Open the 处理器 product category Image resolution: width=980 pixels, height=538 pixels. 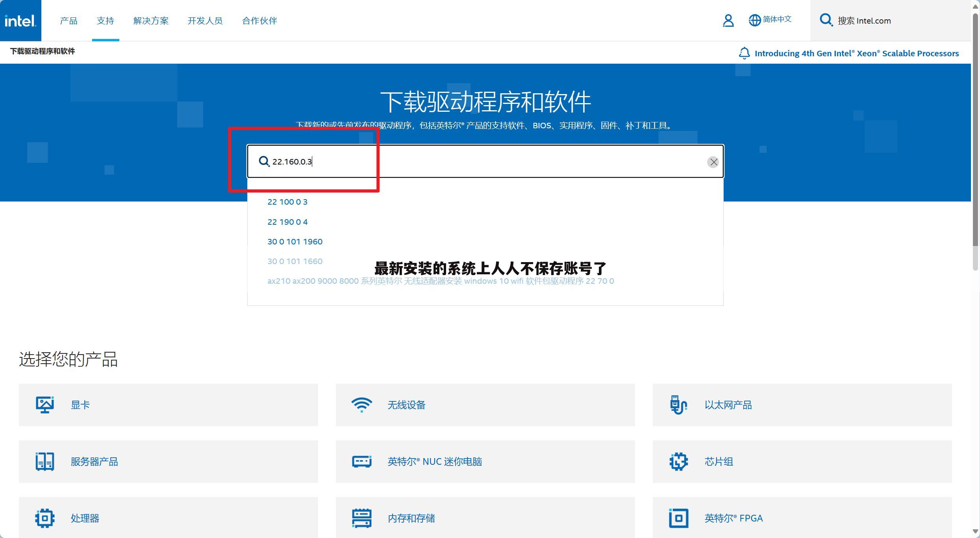click(x=169, y=518)
